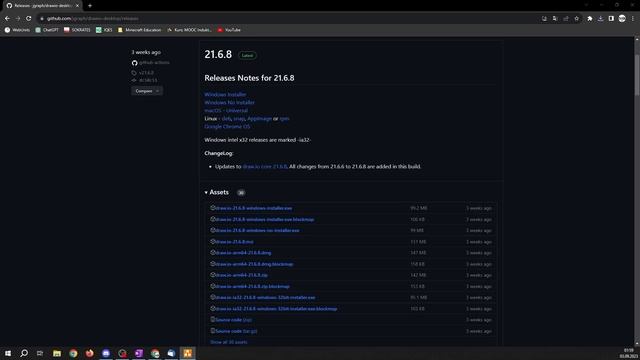Open the Windows Start menu
Screen dimensions: 640x360
pos(8,353)
